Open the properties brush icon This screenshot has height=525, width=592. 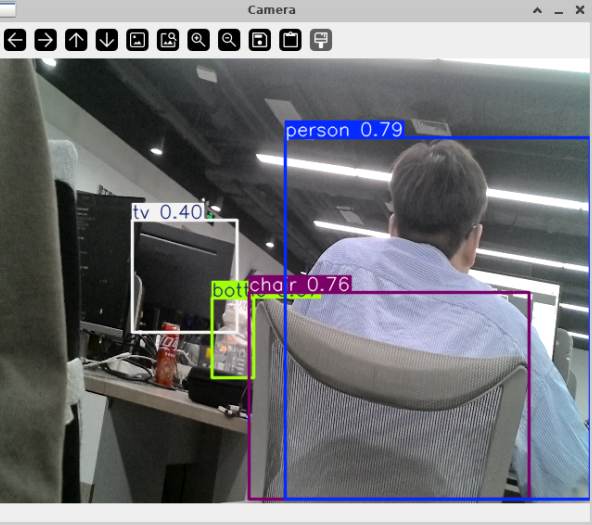pos(321,40)
